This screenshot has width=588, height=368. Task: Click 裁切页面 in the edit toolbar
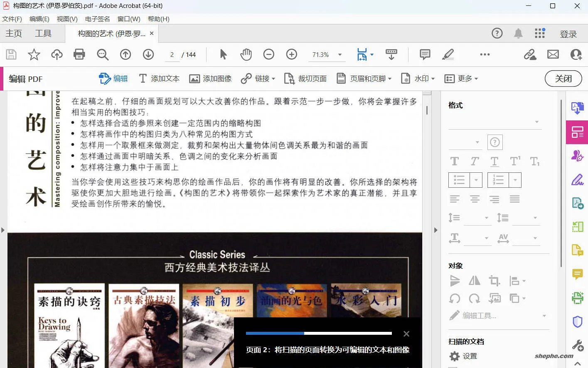point(305,79)
